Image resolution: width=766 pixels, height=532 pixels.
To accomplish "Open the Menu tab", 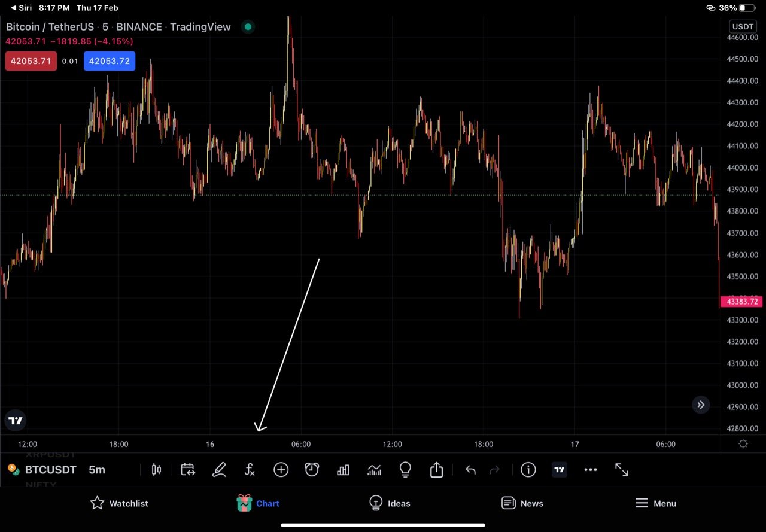I will click(656, 503).
